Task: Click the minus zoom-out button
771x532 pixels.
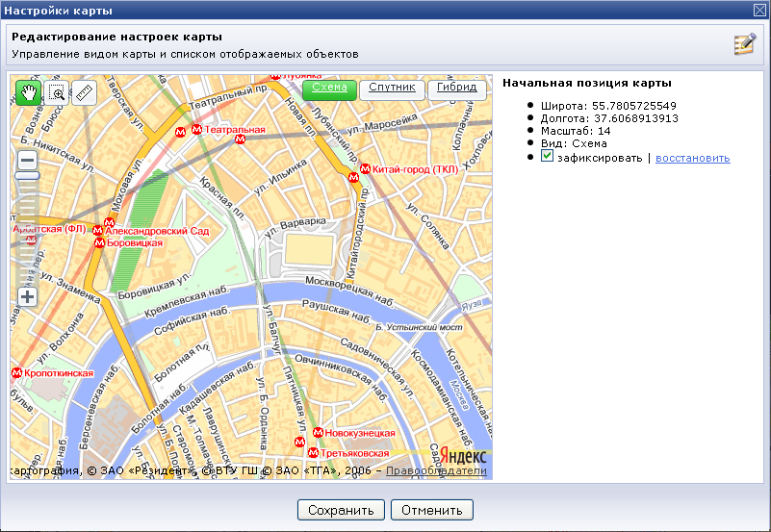Action: pos(28,161)
